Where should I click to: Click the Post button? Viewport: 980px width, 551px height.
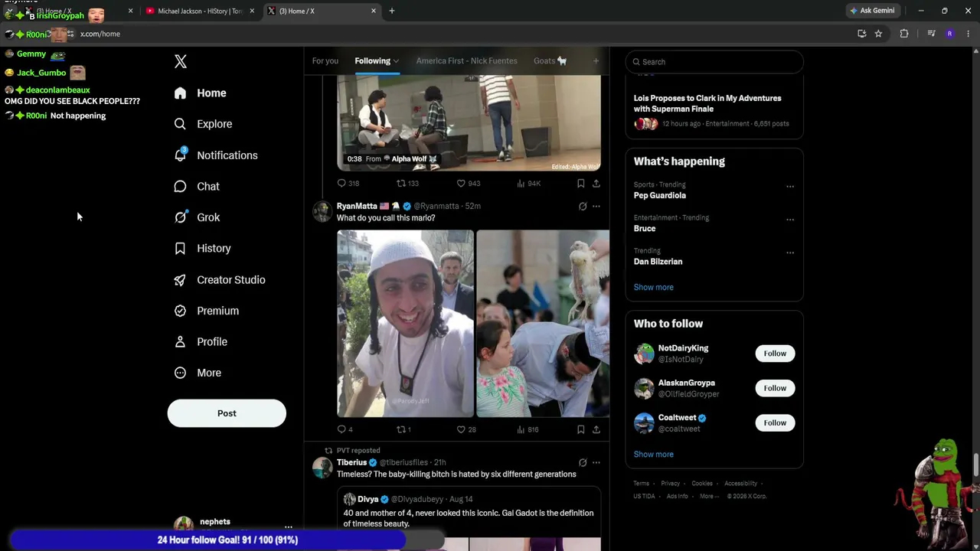point(227,413)
